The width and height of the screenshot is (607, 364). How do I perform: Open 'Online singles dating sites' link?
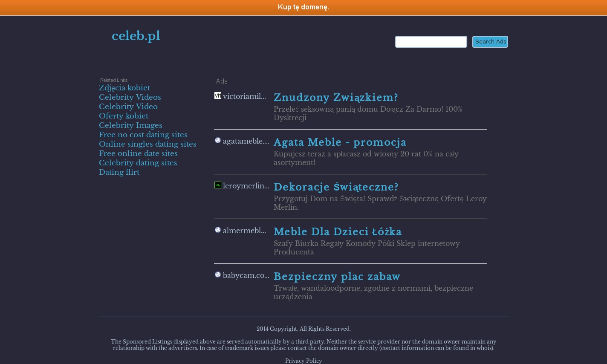147,144
